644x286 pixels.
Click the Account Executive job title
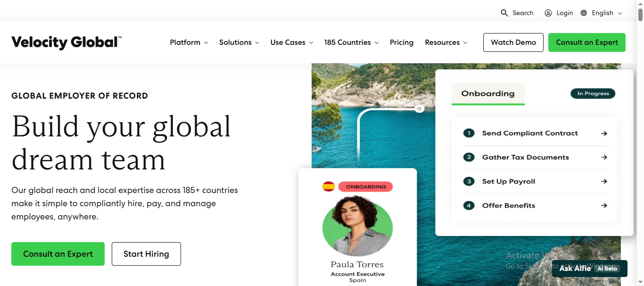(358, 274)
